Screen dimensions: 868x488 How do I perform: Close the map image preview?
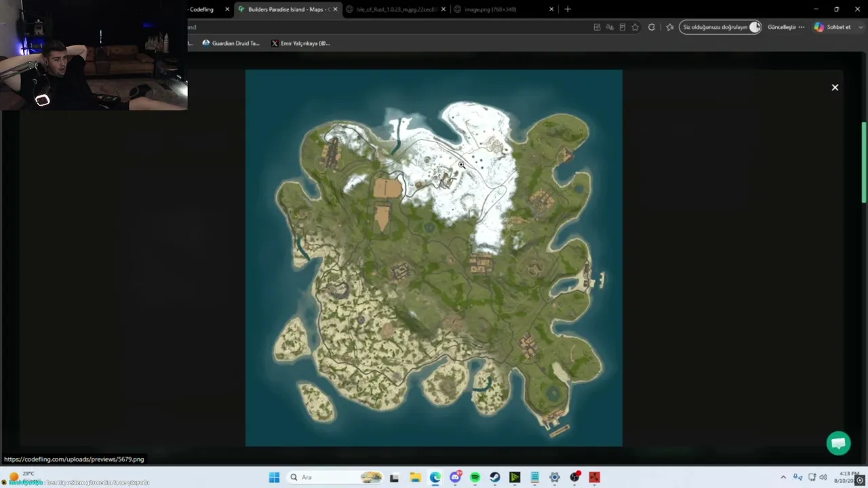click(835, 87)
